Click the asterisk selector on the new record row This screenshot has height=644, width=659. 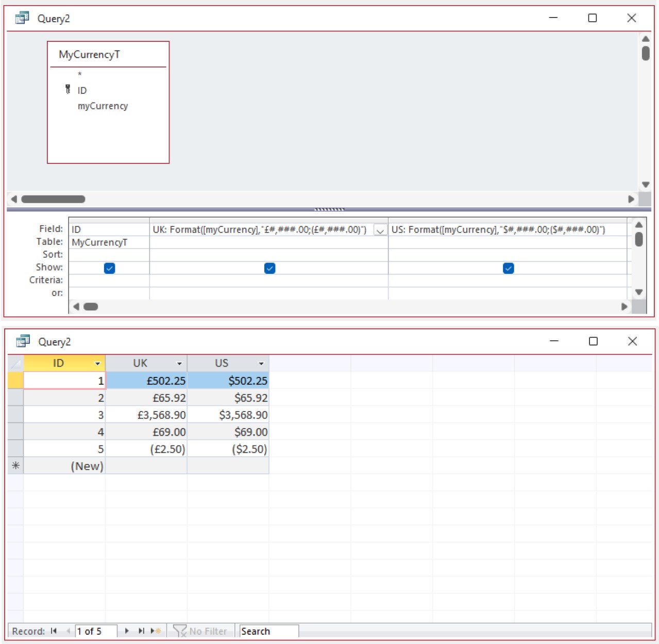click(x=15, y=466)
